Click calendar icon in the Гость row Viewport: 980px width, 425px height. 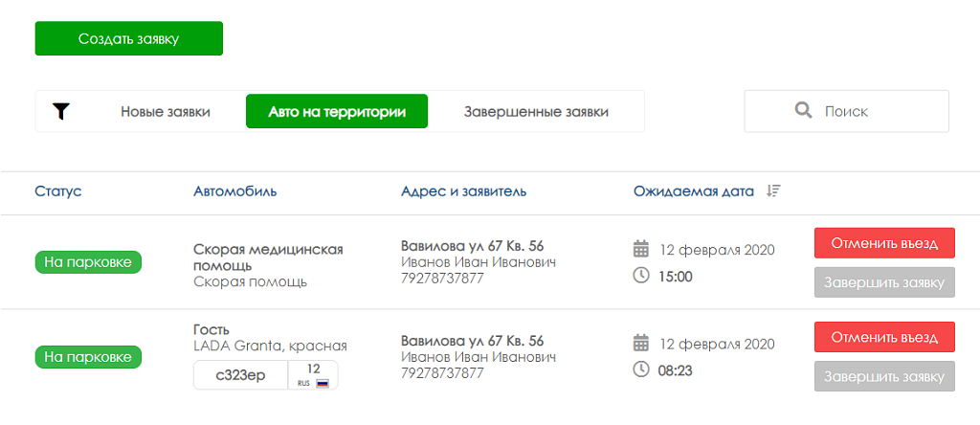[x=641, y=343]
